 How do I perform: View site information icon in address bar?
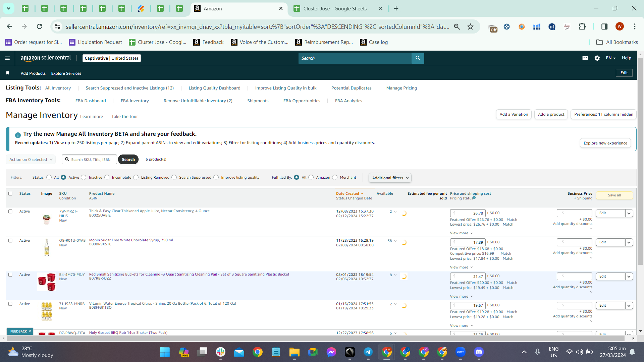tap(57, 26)
